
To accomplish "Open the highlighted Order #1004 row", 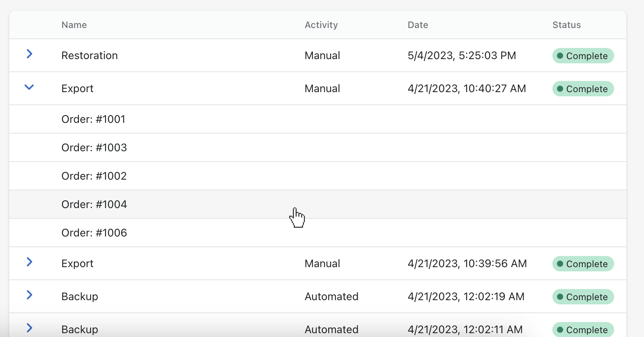I will tap(94, 205).
